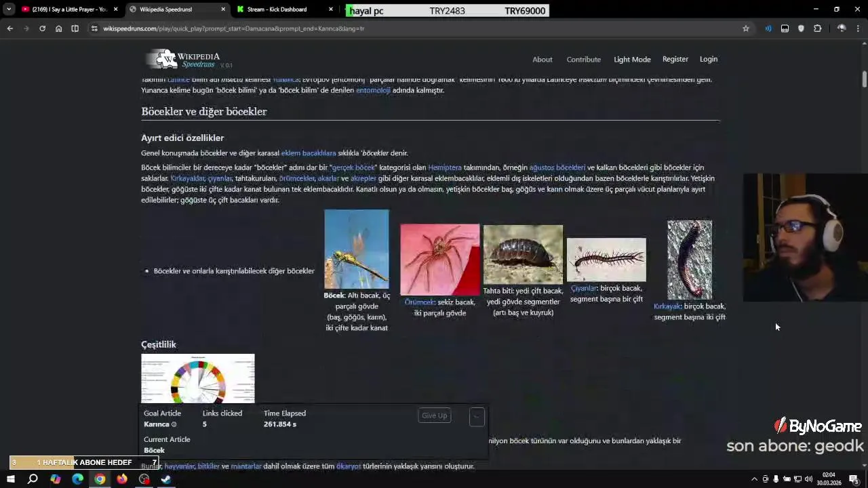Open the Login page
This screenshot has width=868, height=488.
click(x=709, y=59)
